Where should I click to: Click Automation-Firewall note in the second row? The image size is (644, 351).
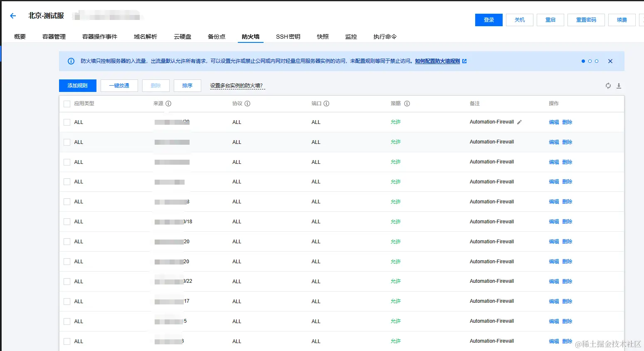[x=492, y=142]
